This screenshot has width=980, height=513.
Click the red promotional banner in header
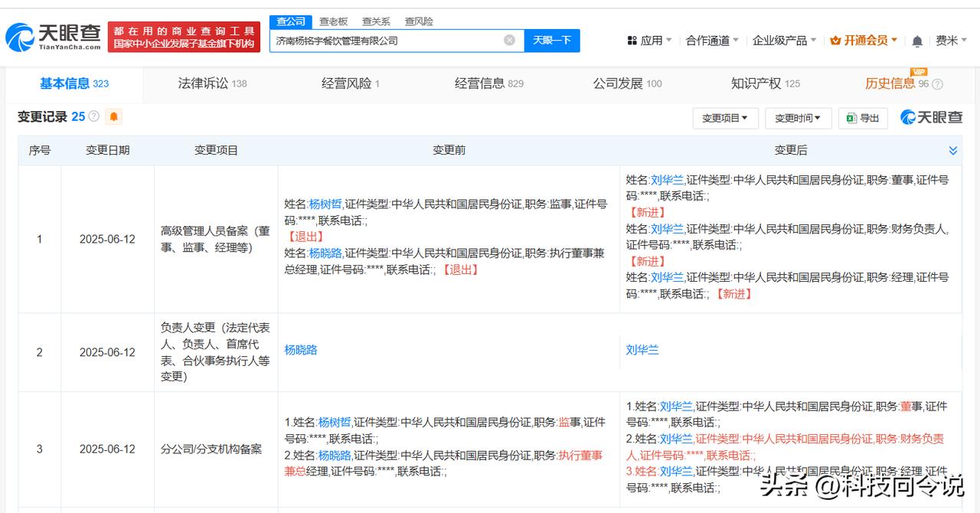[185, 37]
